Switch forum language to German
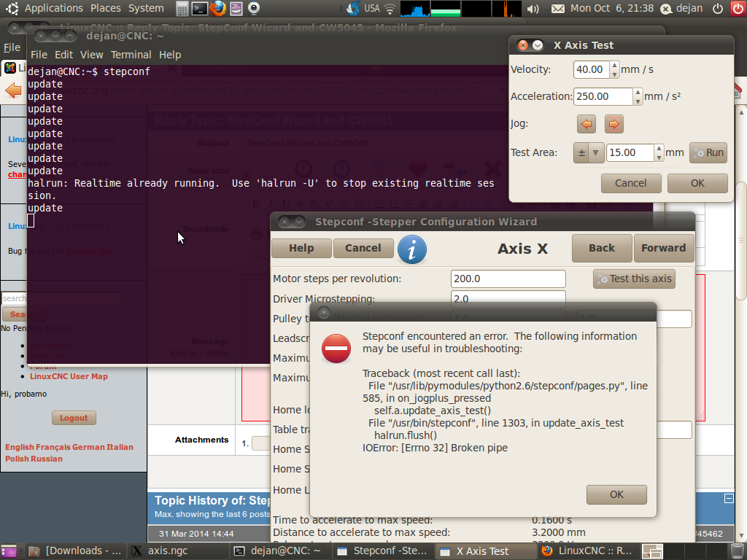The width and height of the screenshot is (747, 560). click(88, 447)
